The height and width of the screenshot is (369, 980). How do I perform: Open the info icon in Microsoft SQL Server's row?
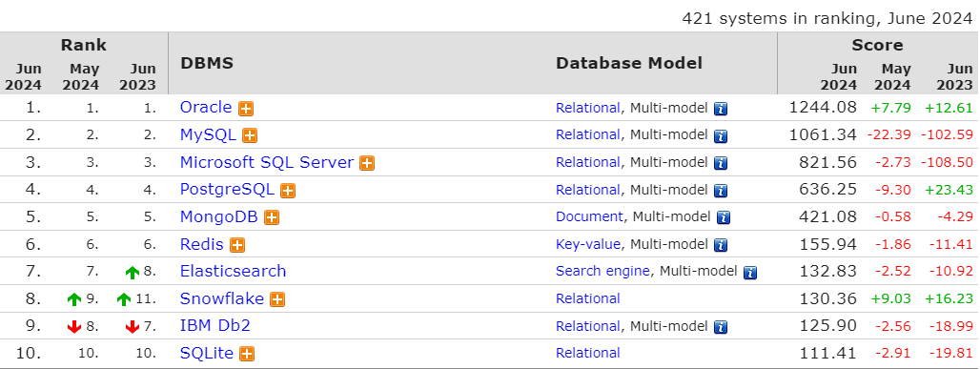[x=721, y=163]
